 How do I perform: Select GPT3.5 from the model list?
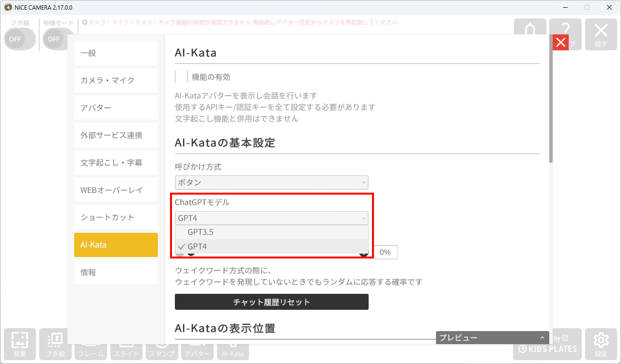click(x=271, y=232)
